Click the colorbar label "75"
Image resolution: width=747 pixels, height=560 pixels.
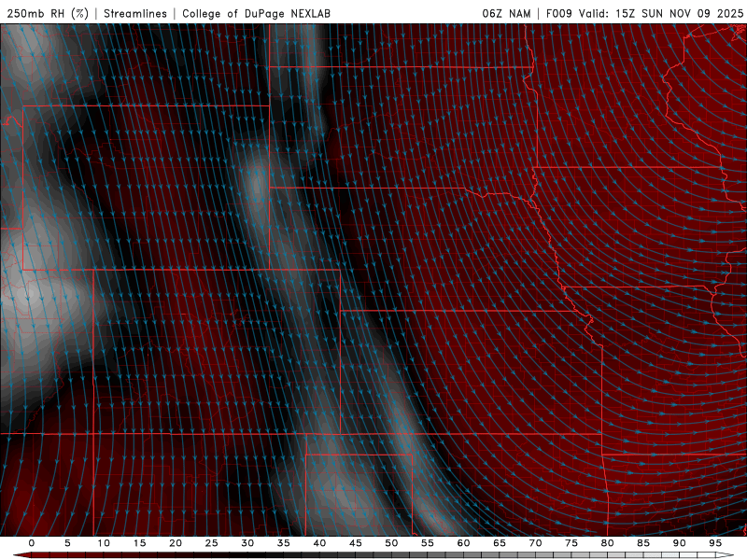coord(571,543)
